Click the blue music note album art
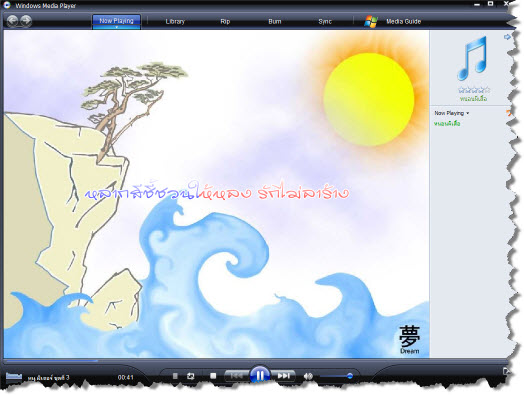The width and height of the screenshot is (524, 395). tap(473, 58)
